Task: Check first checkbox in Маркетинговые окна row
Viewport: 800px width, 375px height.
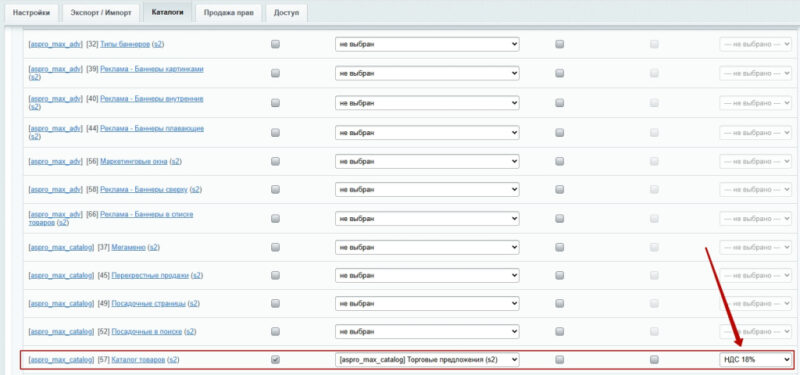Action: coord(276,161)
